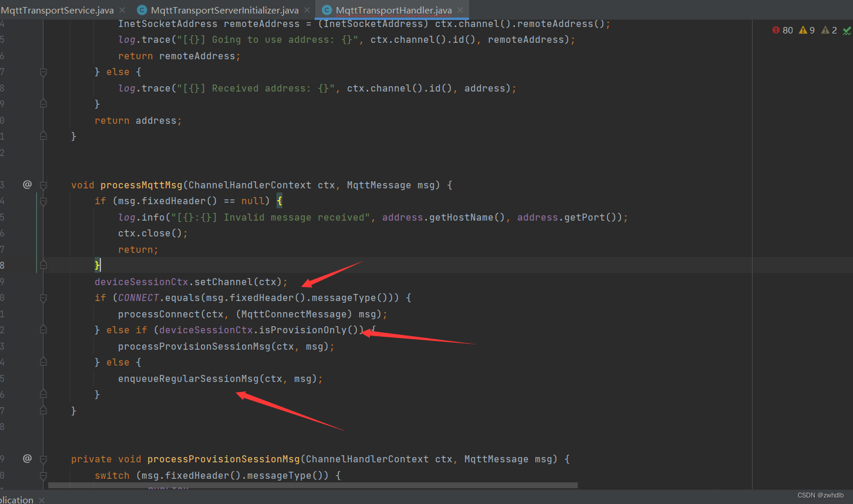The height and width of the screenshot is (504, 853).
Task: Click the class icon on MqttTransportHandler.java tab
Action: pyautogui.click(x=327, y=10)
